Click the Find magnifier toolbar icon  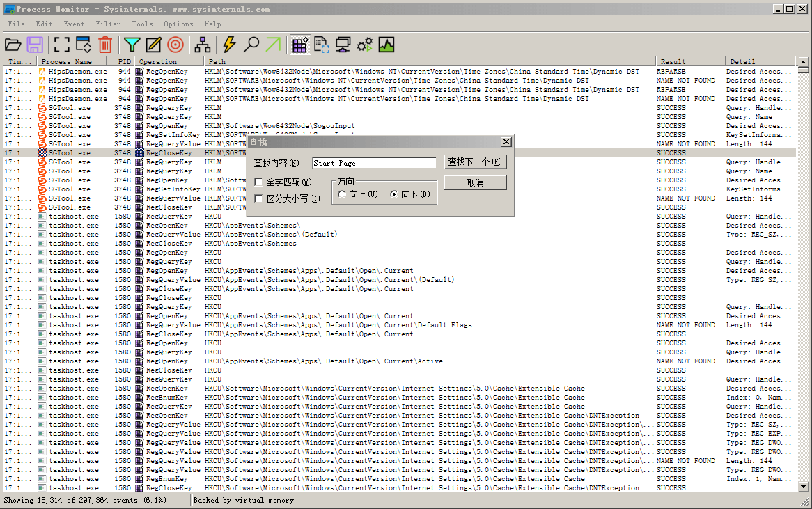pyautogui.click(x=251, y=45)
